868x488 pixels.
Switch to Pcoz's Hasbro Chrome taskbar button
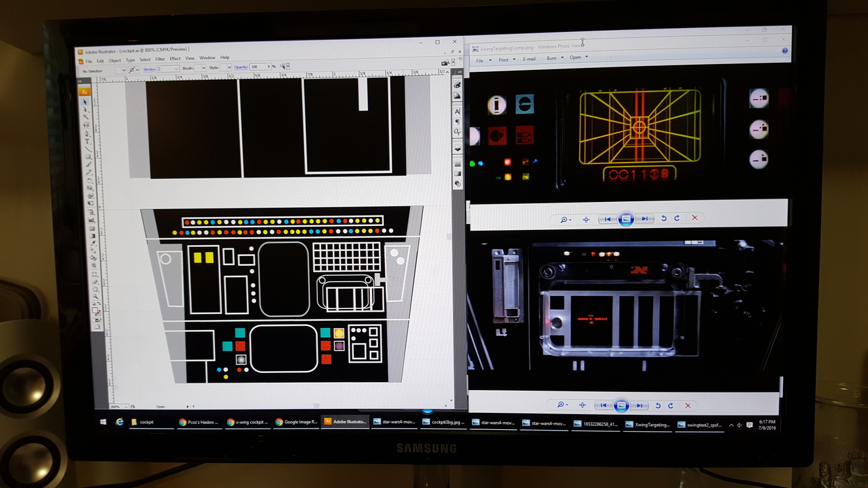click(199, 422)
